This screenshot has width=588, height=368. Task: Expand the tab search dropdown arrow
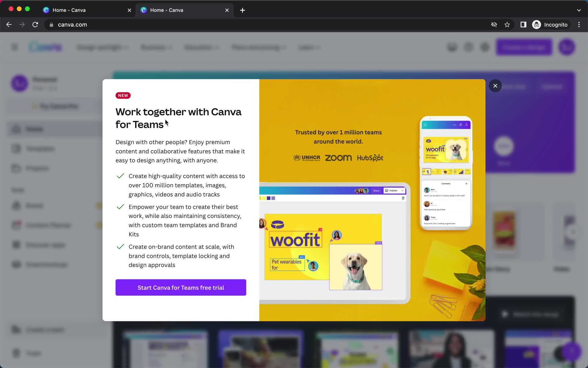(579, 10)
